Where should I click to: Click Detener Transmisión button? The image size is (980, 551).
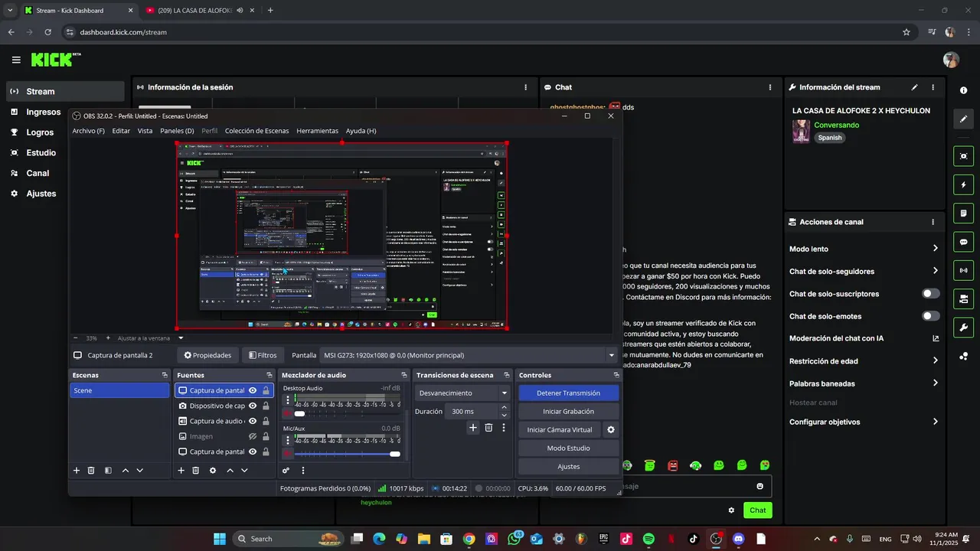click(568, 393)
